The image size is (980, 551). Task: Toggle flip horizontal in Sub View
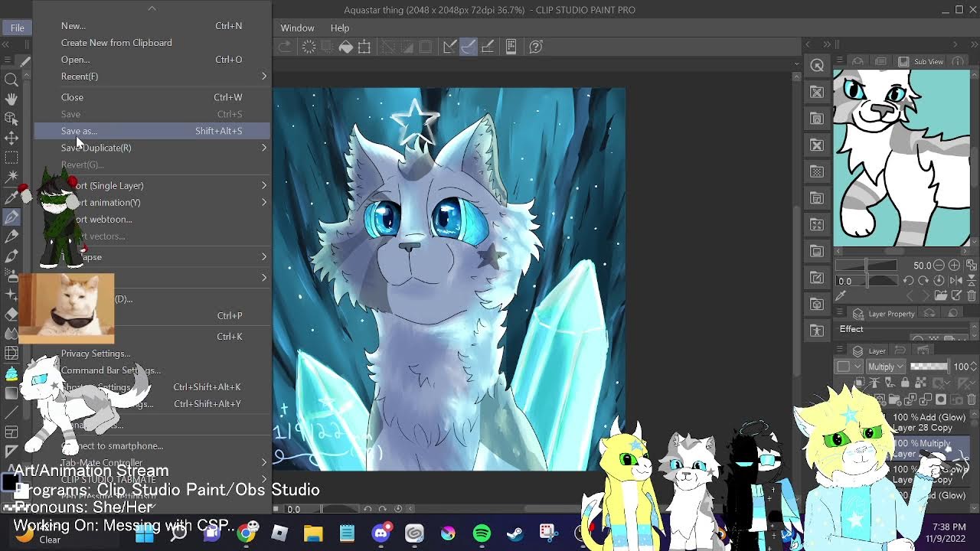pyautogui.click(x=955, y=281)
